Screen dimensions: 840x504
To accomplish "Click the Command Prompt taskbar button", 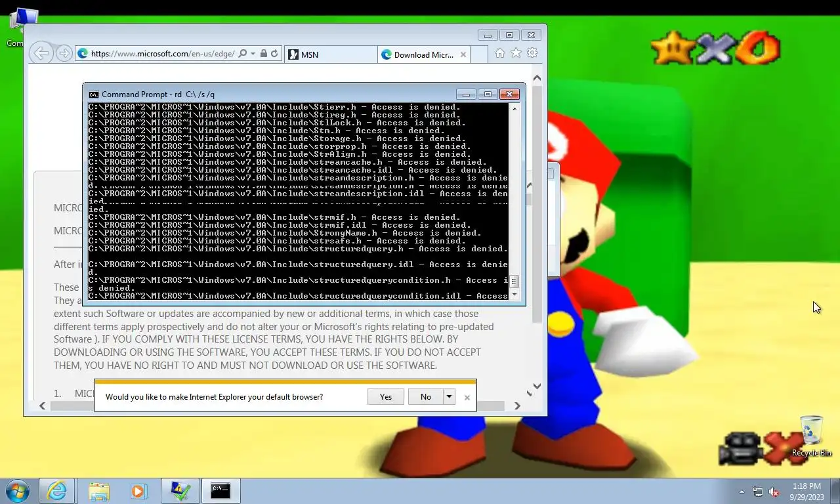I will coord(220,491).
